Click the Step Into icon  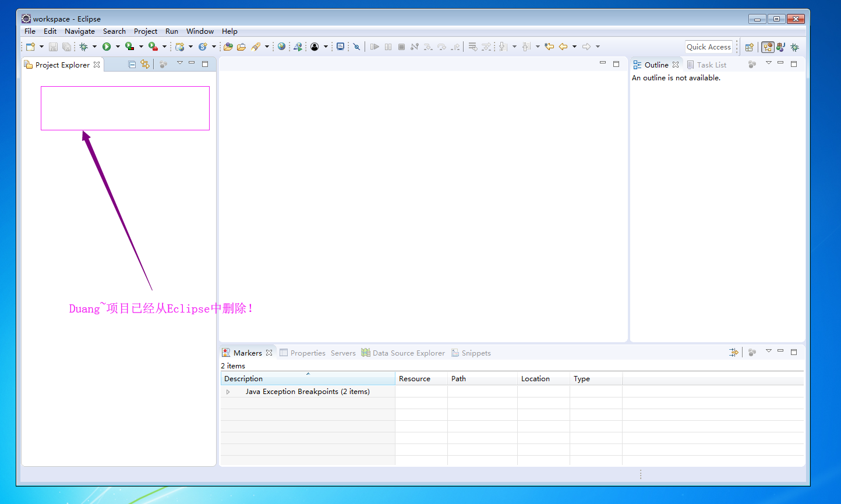tap(428, 47)
